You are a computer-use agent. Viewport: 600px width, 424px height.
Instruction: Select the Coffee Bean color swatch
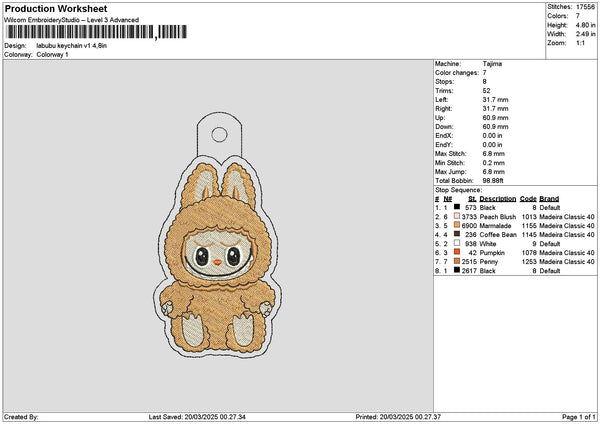tap(457, 234)
